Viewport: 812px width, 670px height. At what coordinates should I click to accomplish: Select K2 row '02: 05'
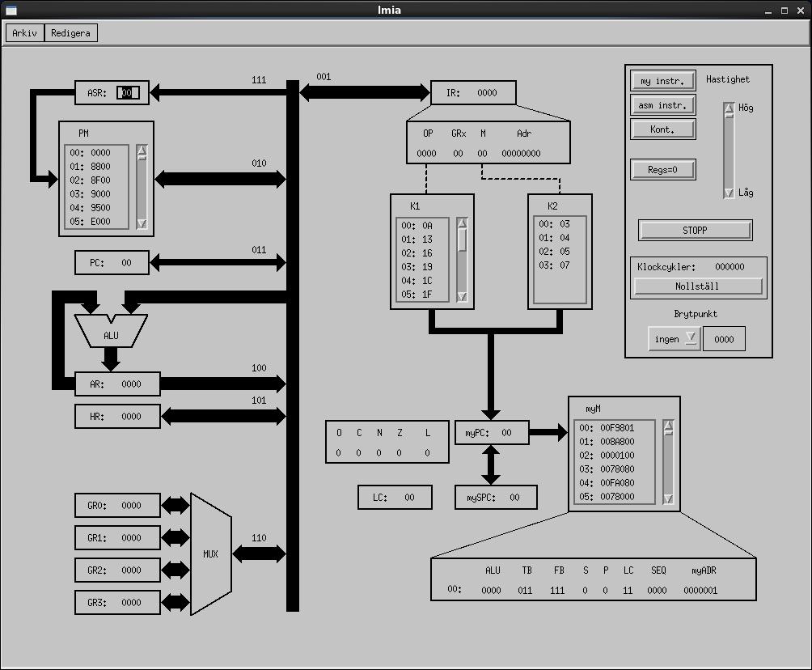(x=560, y=252)
